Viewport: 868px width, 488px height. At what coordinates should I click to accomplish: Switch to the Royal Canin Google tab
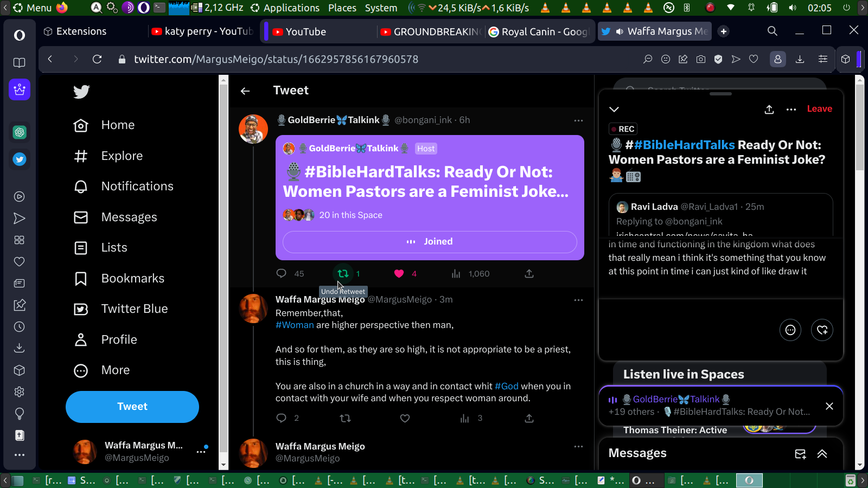539,31
